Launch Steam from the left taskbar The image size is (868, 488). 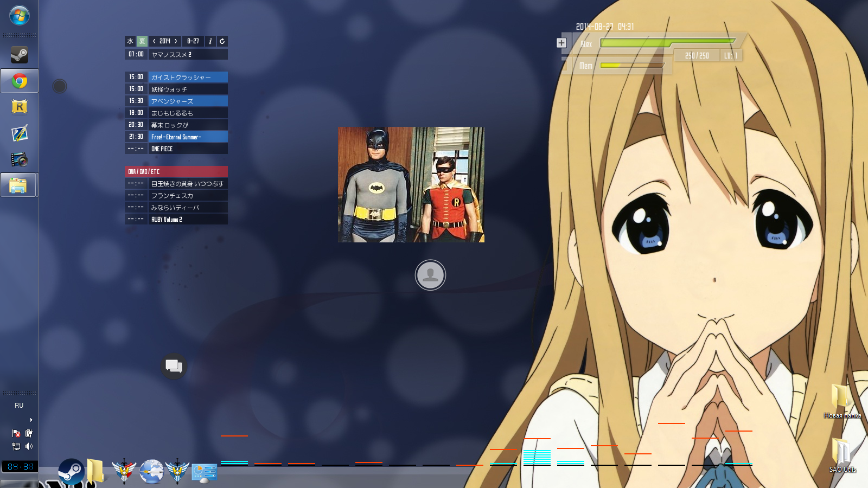tap(19, 55)
